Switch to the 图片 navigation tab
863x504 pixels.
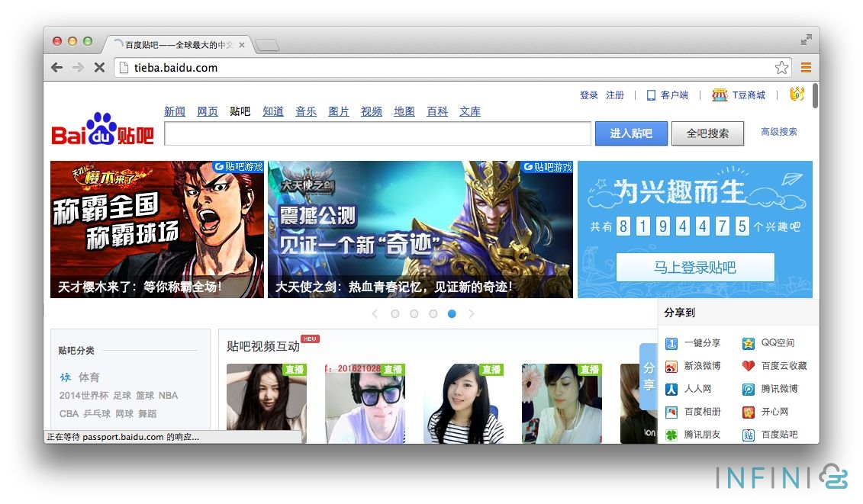[339, 111]
